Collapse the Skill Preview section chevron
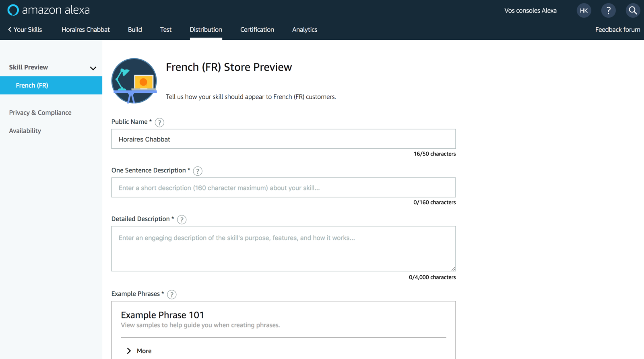 click(x=93, y=68)
